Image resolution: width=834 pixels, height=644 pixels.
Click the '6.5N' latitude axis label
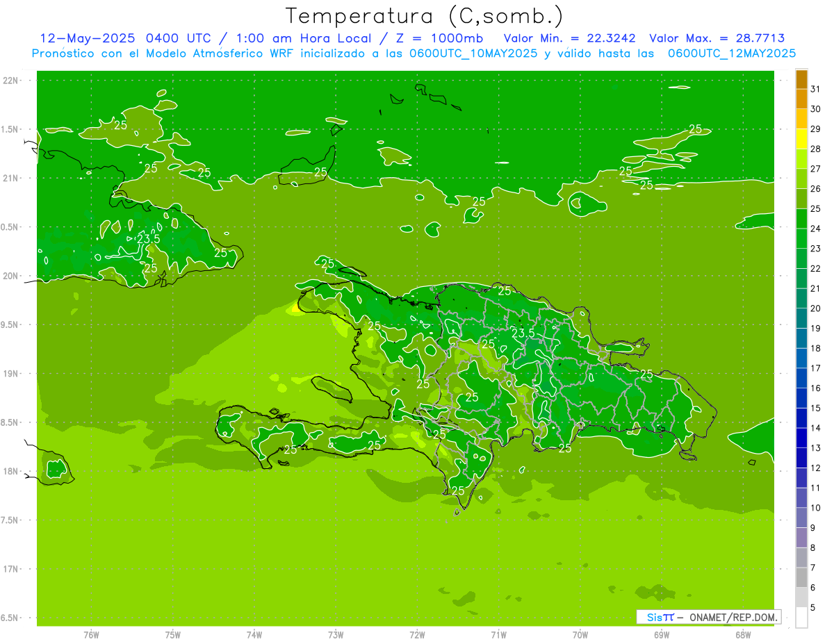[11, 618]
